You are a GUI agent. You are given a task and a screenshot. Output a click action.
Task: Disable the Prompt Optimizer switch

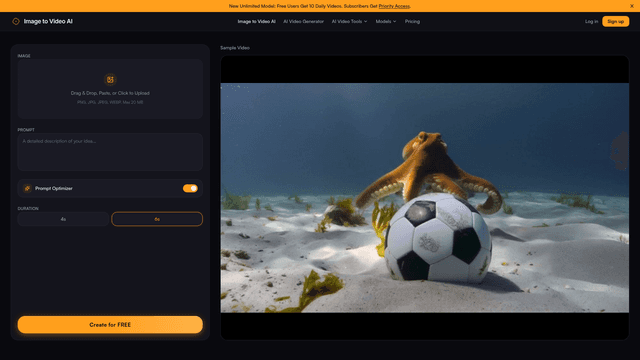[190, 188]
